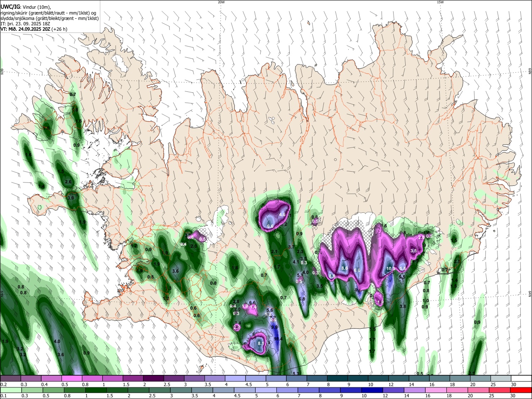Screen dimensions: 532x399
Task: Click the 'IT: þri. 23. 09. 2025 18Z' line
Action: [x=26, y=24]
